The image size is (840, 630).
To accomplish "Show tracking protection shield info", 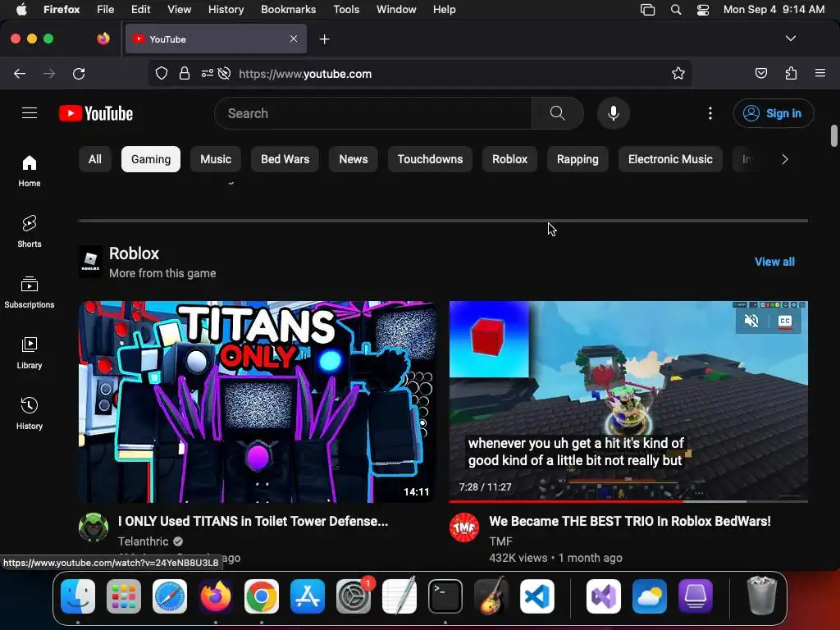I will point(162,73).
